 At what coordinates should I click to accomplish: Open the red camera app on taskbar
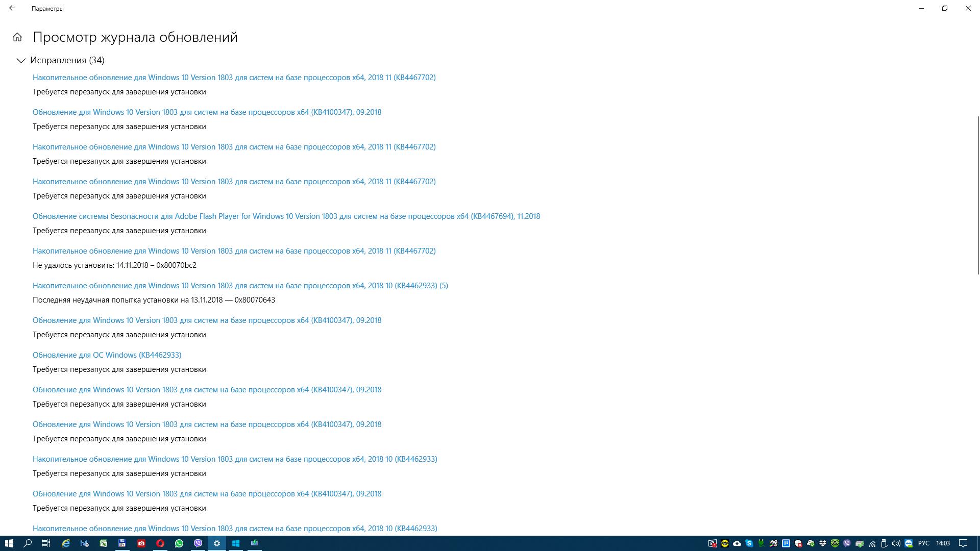click(141, 543)
